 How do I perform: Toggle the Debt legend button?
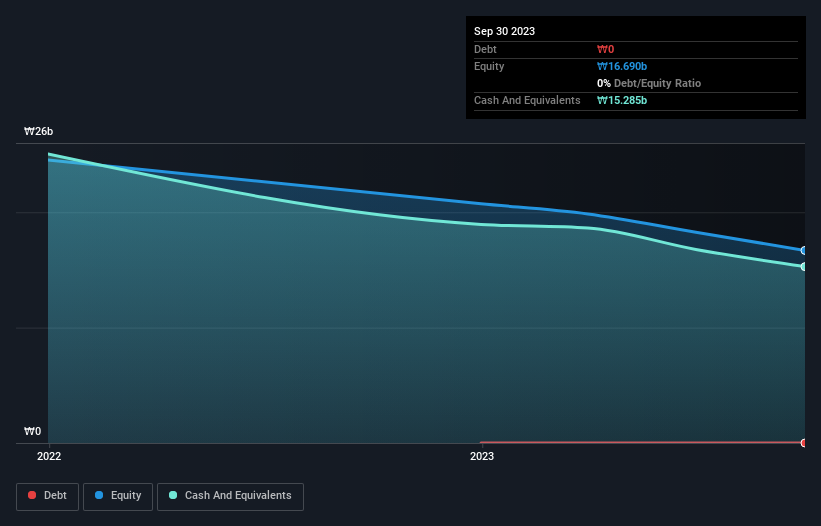[x=47, y=496]
